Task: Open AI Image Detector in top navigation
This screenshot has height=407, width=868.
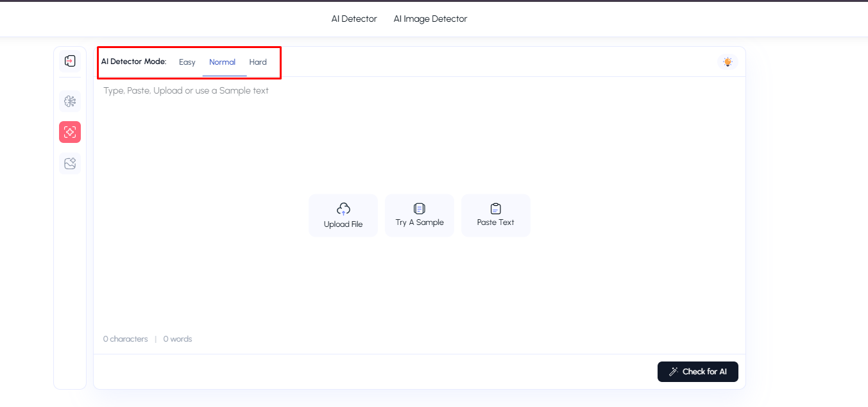Action: pos(430,19)
